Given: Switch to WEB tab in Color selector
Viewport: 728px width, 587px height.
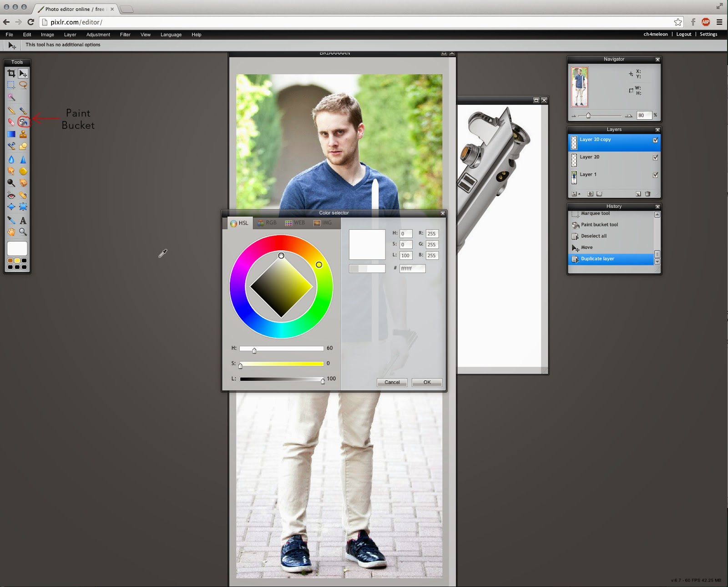Looking at the screenshot, I should 295,223.
